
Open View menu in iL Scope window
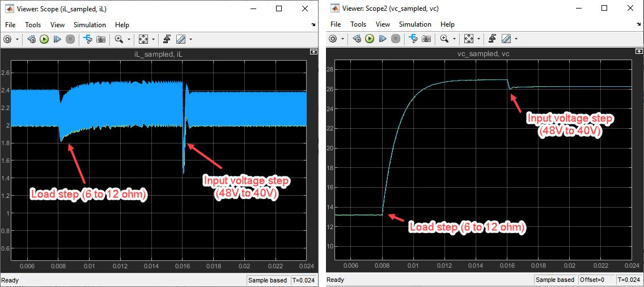57,25
